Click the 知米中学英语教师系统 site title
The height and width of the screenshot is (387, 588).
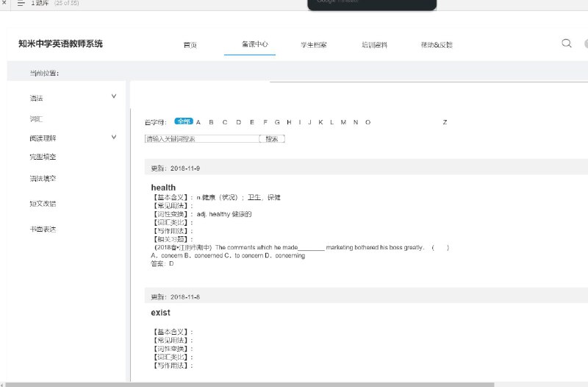tap(60, 43)
